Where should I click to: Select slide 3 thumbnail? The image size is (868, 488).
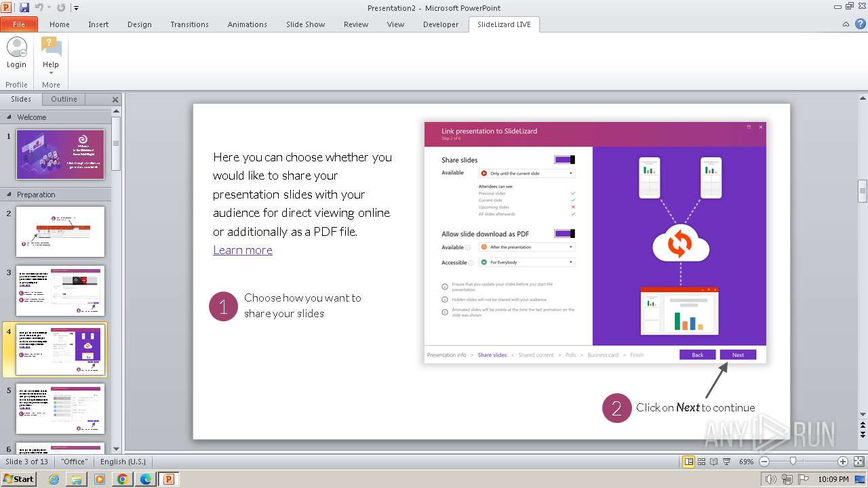(60, 291)
